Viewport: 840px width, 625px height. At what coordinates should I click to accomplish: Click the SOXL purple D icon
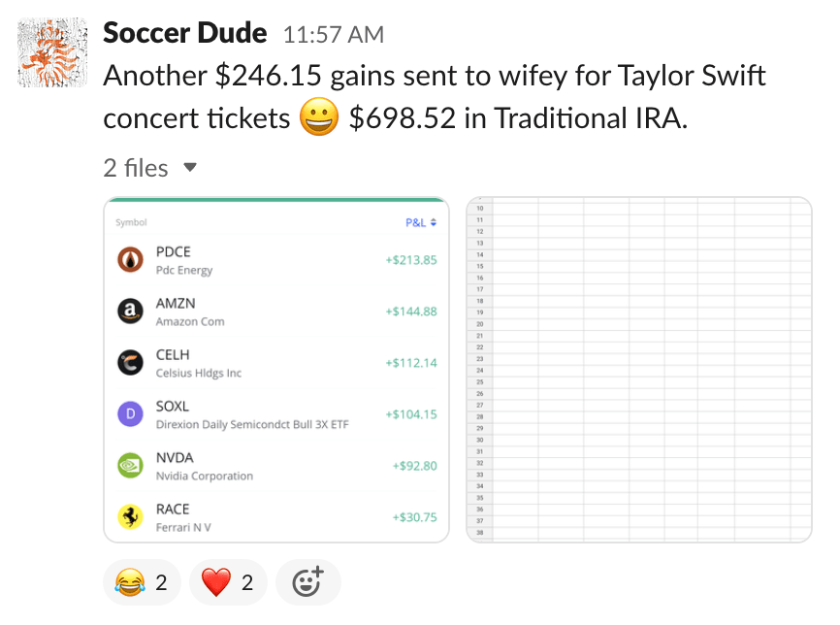click(130, 414)
